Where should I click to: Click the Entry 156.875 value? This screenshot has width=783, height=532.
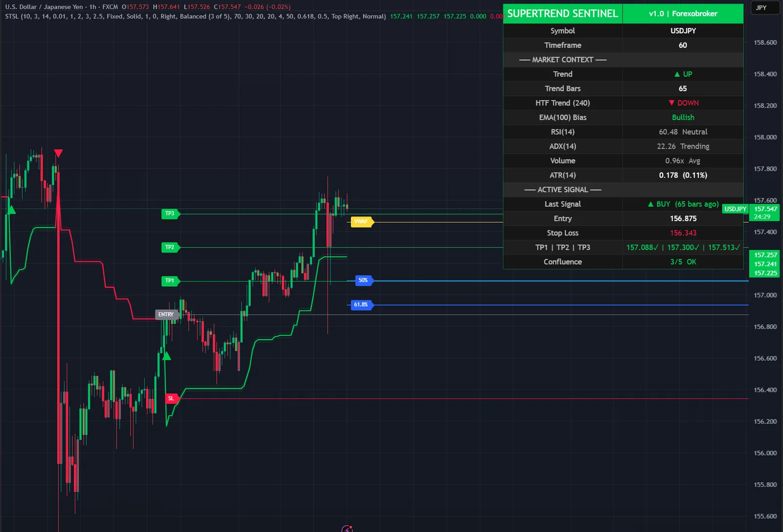click(x=683, y=219)
